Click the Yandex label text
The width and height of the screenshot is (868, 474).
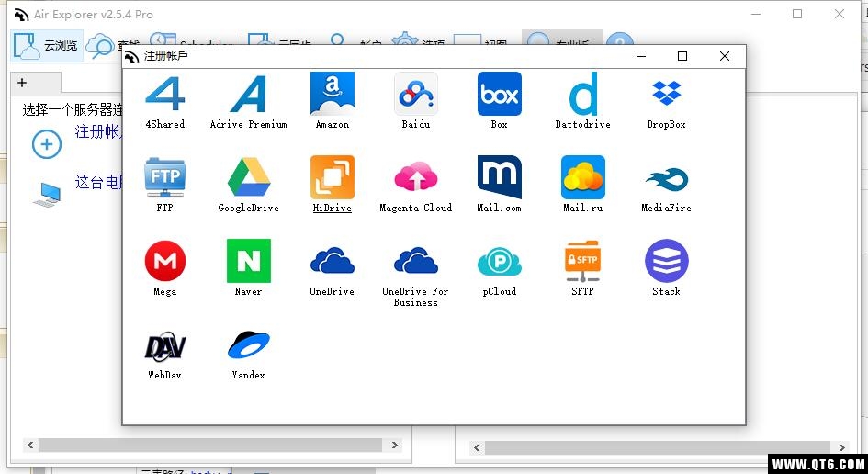249,375
